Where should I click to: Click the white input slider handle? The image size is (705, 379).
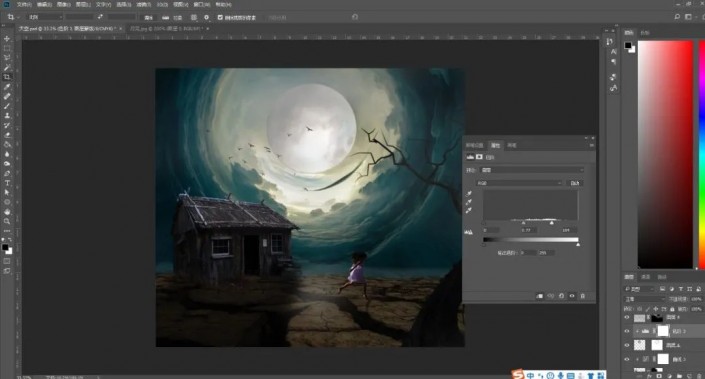click(552, 223)
